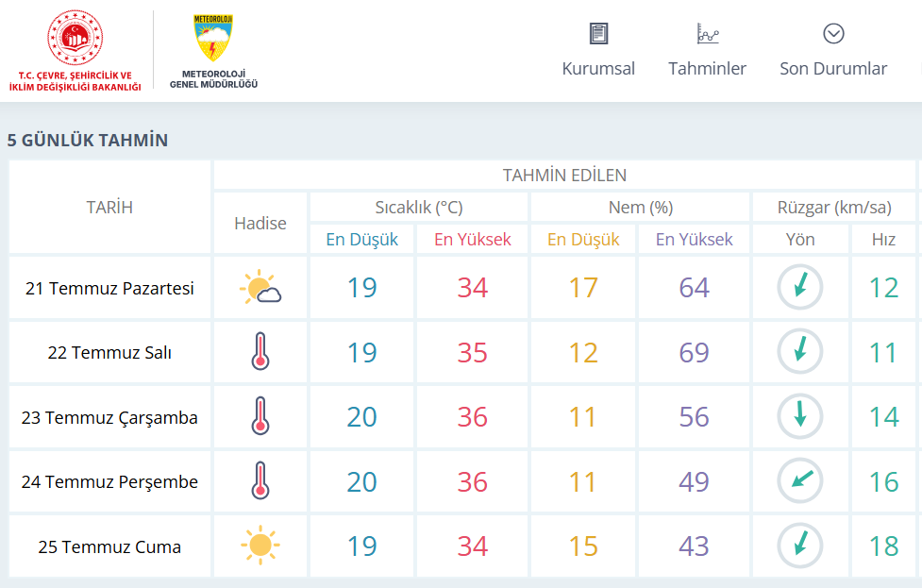
Task: Click wind direction compass for 23 Temmuz Çarşamba
Action: point(799,416)
